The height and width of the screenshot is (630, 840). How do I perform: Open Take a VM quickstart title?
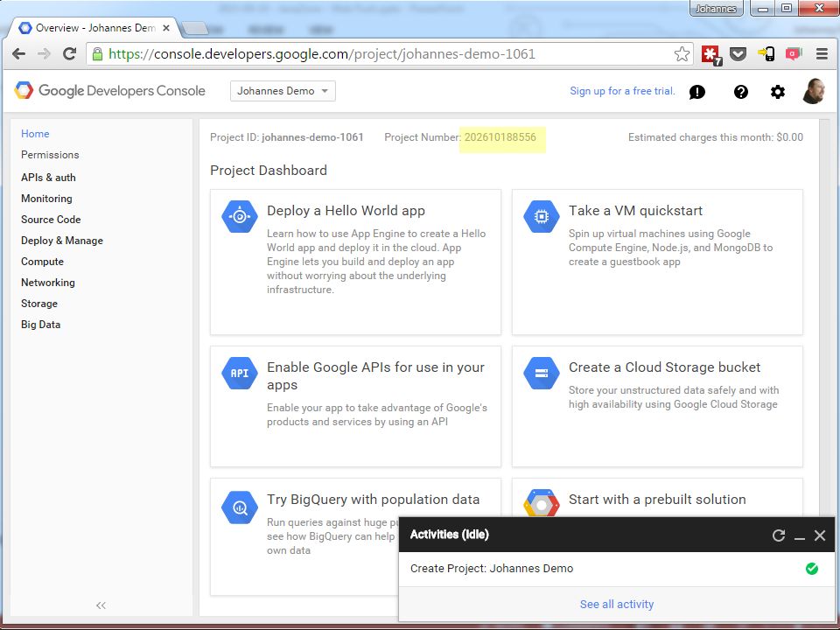[635, 211]
